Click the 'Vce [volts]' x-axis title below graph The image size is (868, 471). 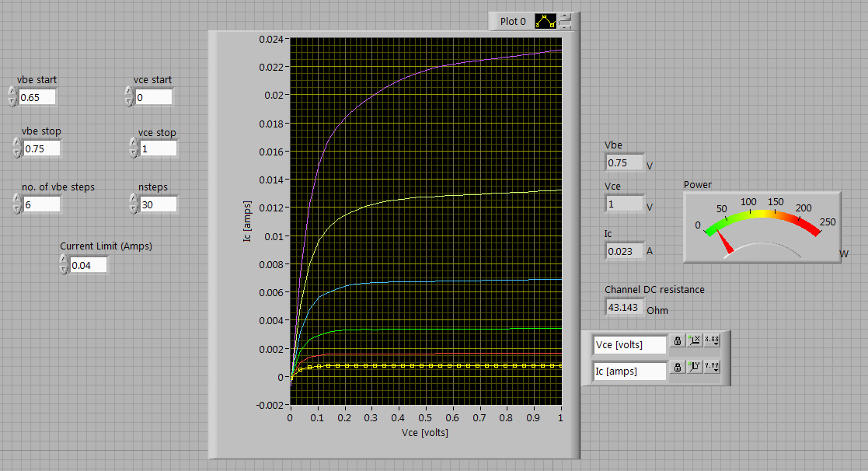tap(425, 432)
